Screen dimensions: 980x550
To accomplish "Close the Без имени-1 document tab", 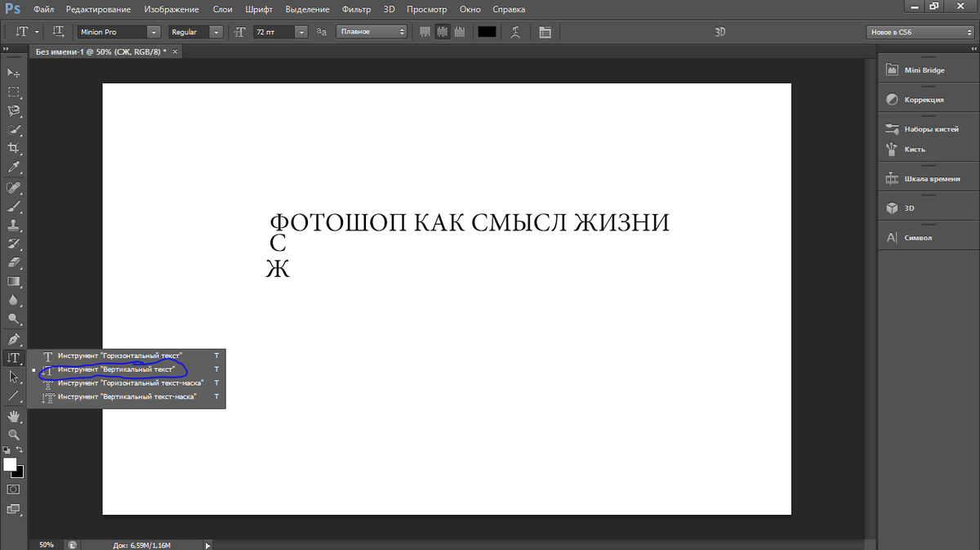I will point(174,51).
